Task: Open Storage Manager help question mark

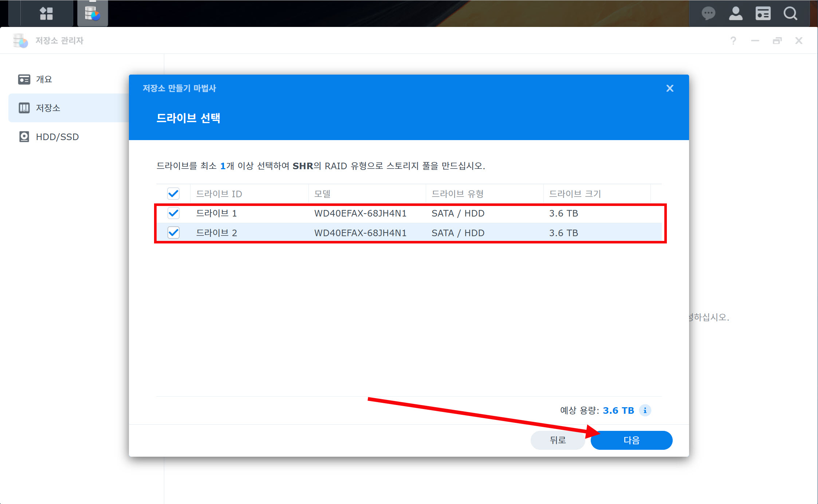Action: (733, 40)
